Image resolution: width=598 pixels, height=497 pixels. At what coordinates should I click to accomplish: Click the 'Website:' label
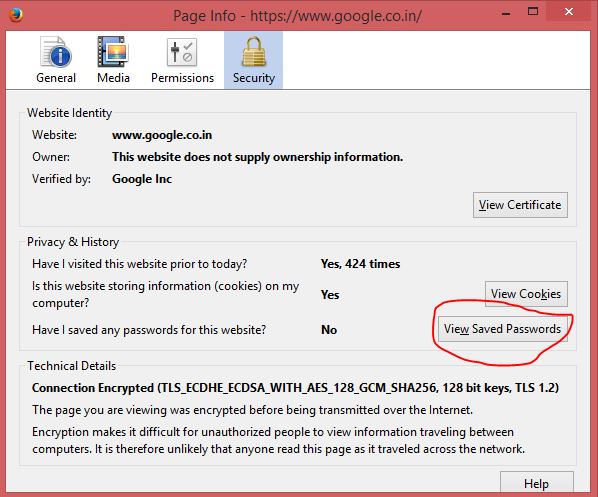(x=54, y=135)
